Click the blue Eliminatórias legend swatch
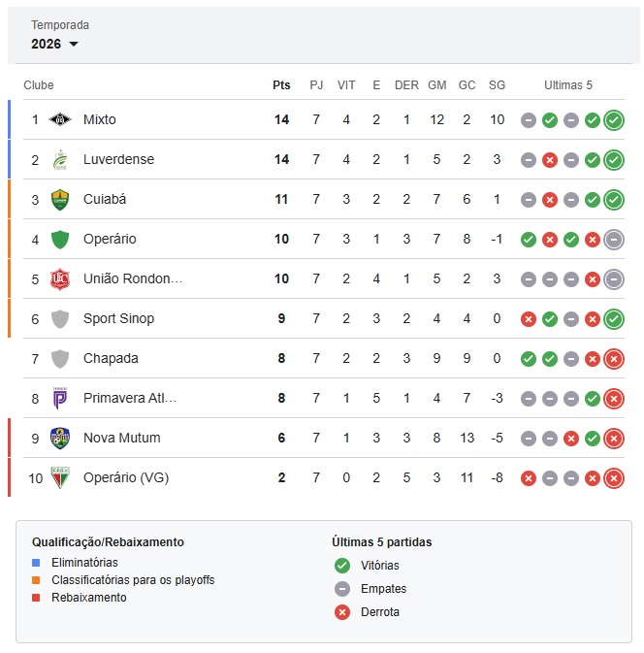Viewport: 644px width, 653px height. pos(36,563)
